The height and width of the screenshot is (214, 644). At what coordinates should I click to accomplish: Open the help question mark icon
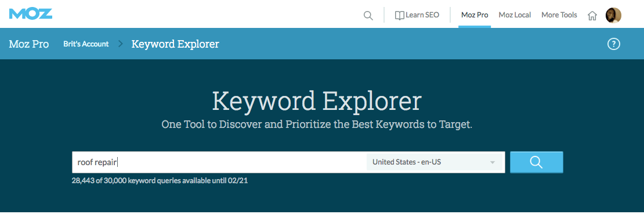click(x=613, y=44)
